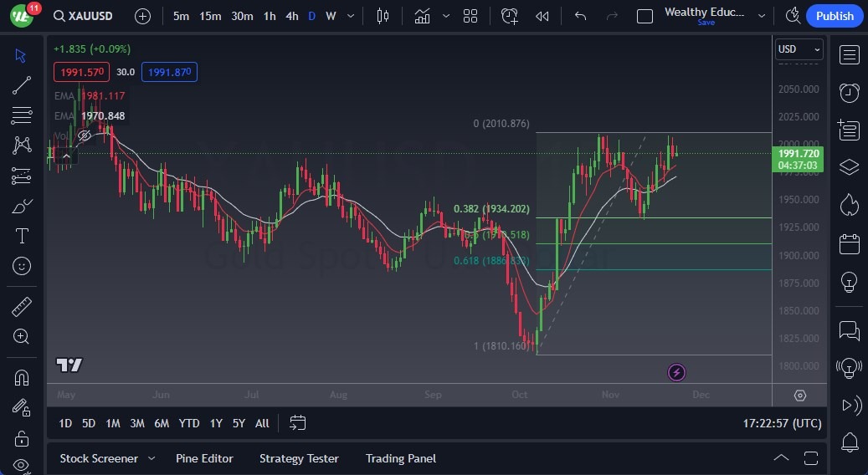Open the Fibonacci retracement tools

click(22, 115)
